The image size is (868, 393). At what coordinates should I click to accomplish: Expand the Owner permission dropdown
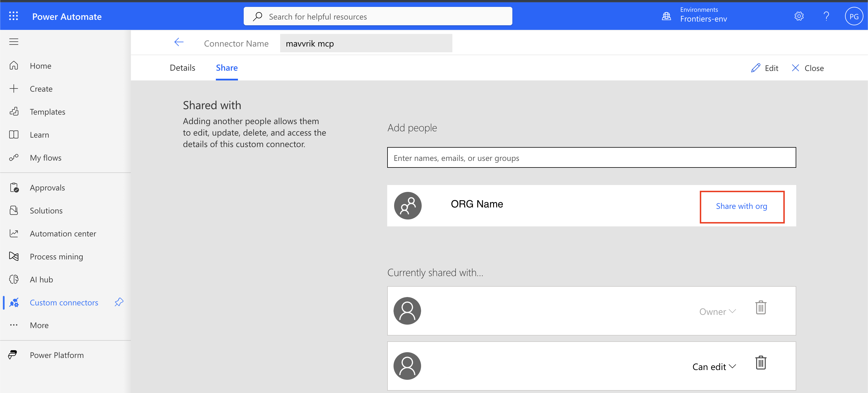(717, 311)
